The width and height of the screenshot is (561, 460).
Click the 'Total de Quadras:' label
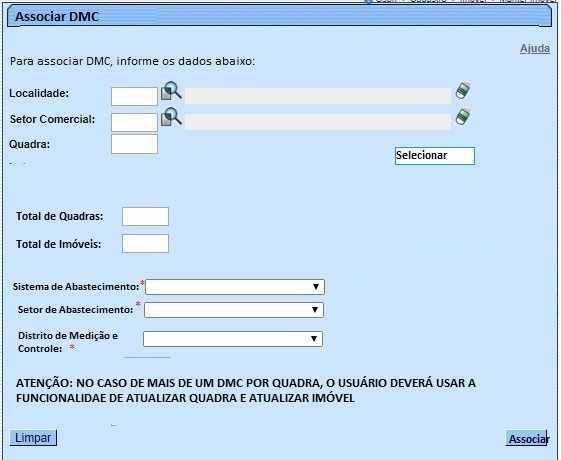coord(59,216)
